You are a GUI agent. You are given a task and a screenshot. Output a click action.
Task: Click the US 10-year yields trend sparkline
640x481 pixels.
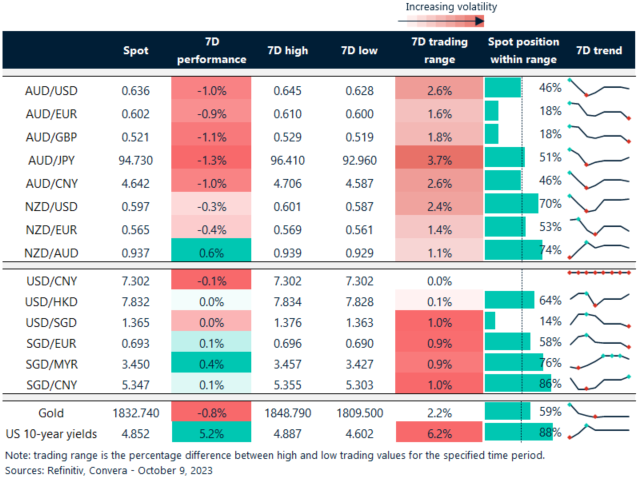[x=597, y=432]
